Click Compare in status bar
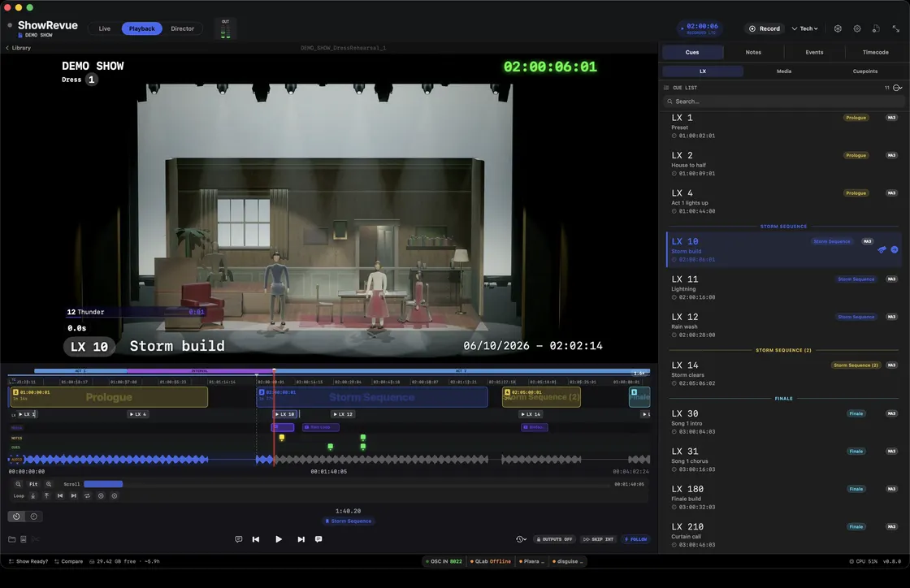Viewport: 910px width, 588px height. tap(68, 561)
